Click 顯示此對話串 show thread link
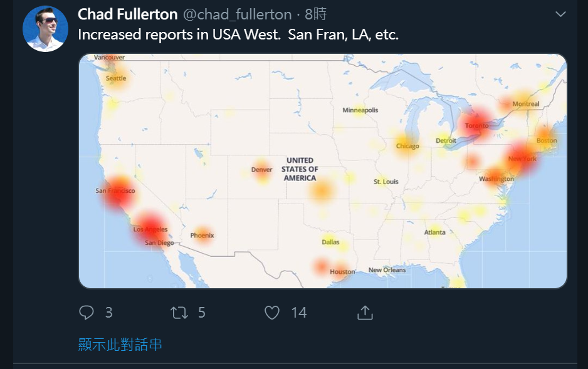The image size is (588, 369). click(x=120, y=345)
